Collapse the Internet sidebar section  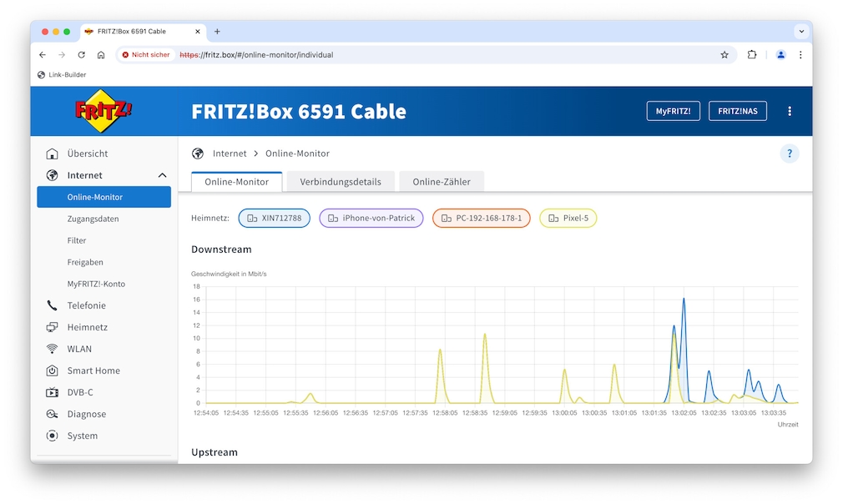(163, 174)
